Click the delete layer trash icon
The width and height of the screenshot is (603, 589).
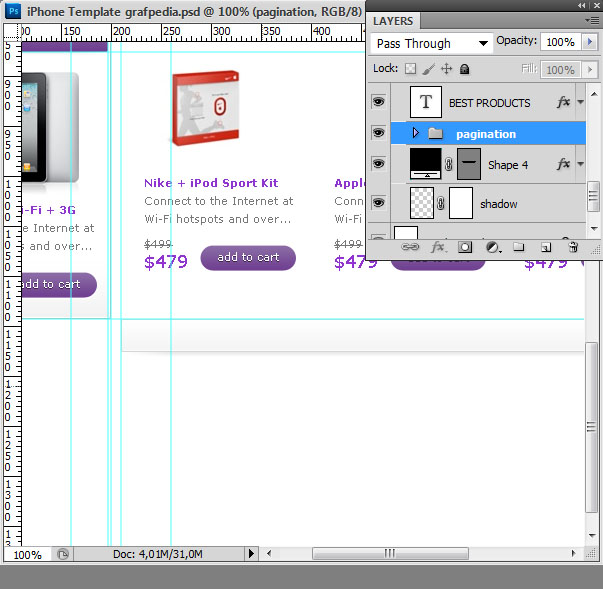(x=573, y=247)
